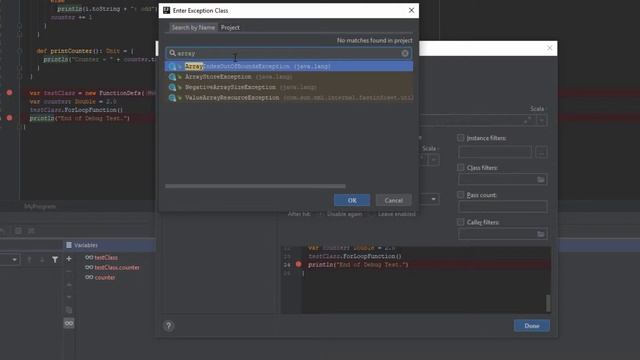Select NegativeArraySizeException in the results list

[289, 87]
